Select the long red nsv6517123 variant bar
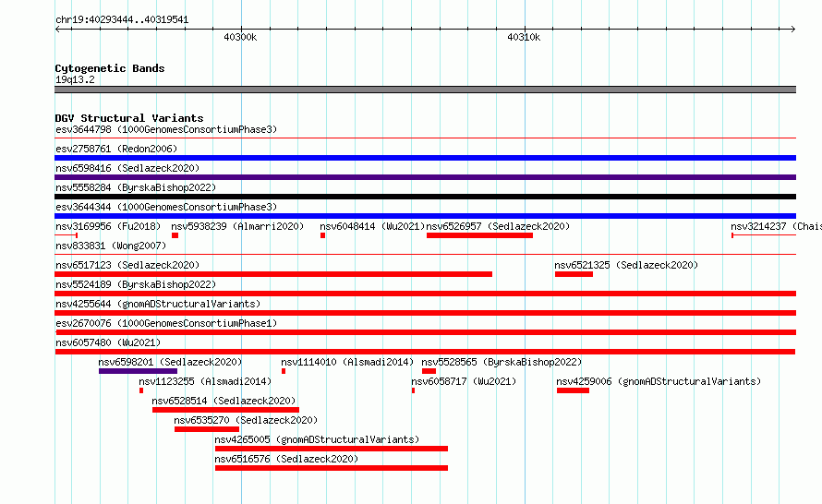822x504 pixels. coord(273,274)
